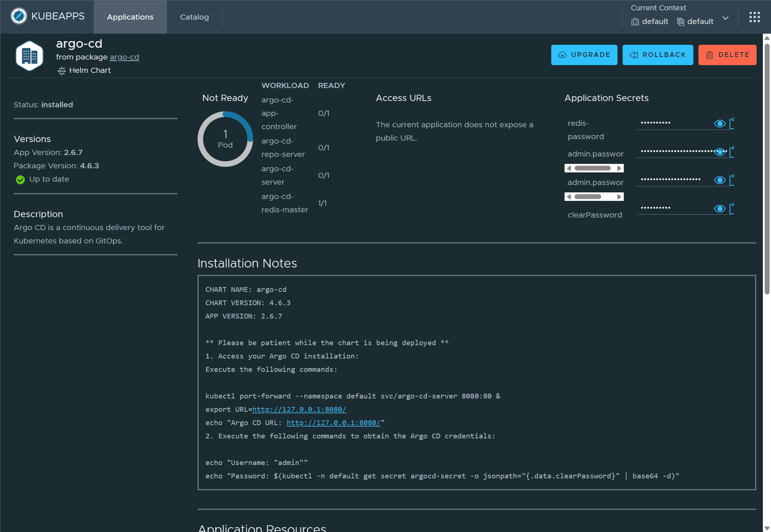771x532 pixels.
Task: Click the argo-cd application building icon
Action: [29, 56]
